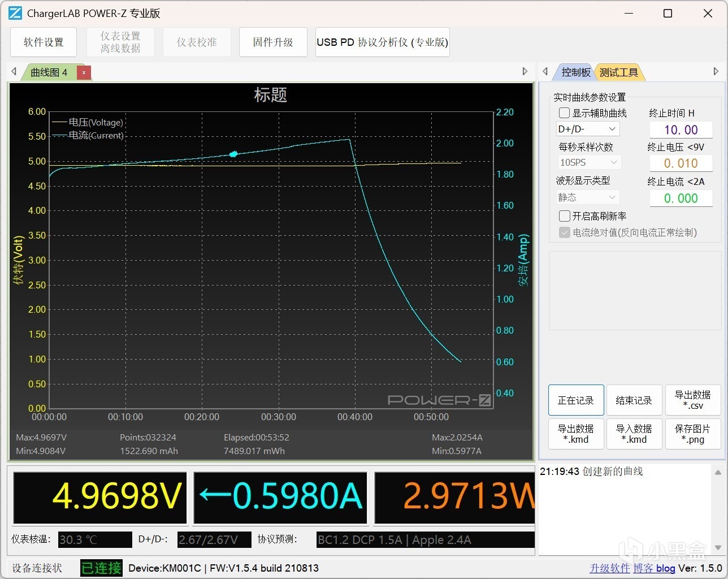
Task: Export data with 导出数据 *.kmd
Action: pos(576,434)
